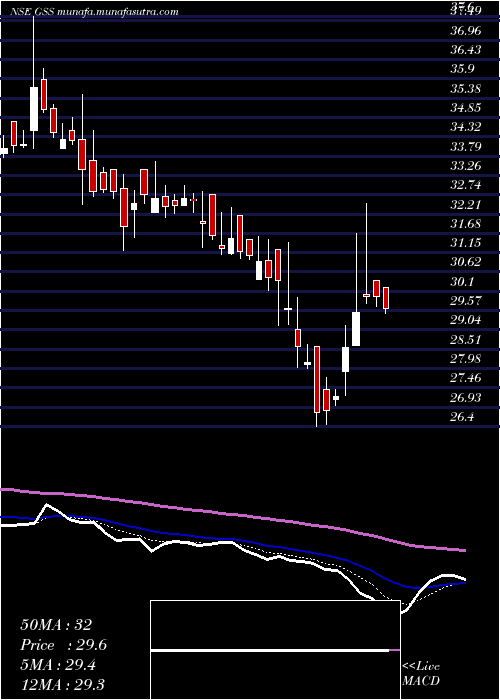The image size is (500, 700).
Task: Click the 36.96 price axis label
Action: click(466, 31)
